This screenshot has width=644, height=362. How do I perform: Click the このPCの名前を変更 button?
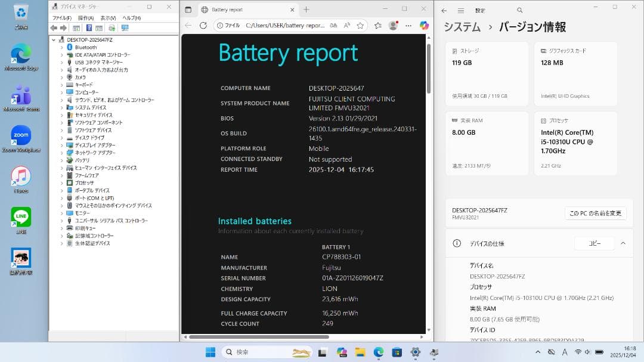[x=595, y=213]
